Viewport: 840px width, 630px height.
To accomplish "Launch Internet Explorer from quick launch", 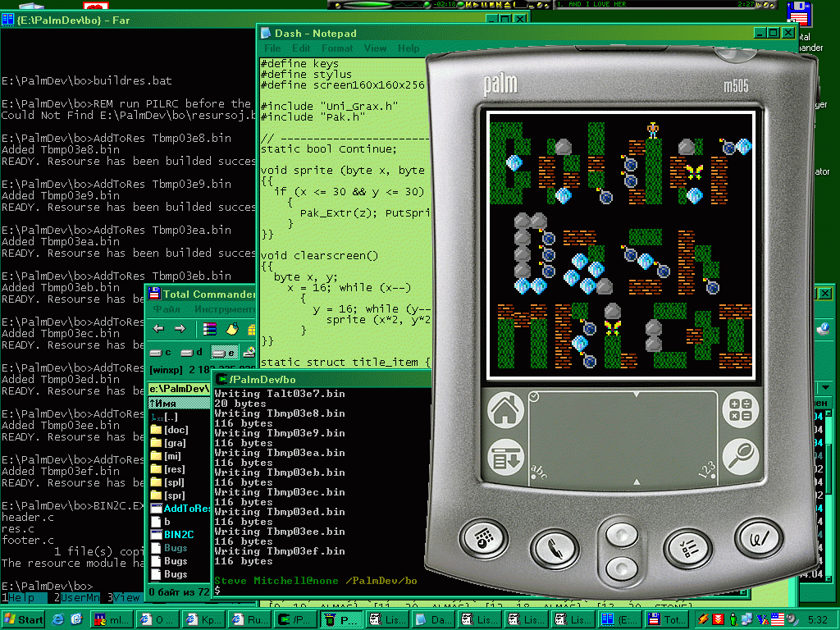I will (x=58, y=620).
